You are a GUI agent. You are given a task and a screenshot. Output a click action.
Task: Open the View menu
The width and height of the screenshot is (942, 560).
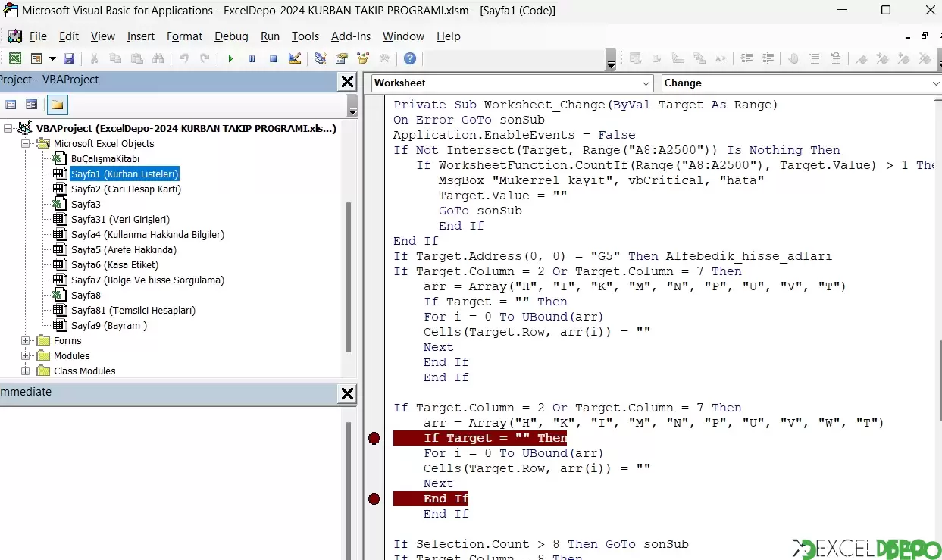[x=103, y=36]
